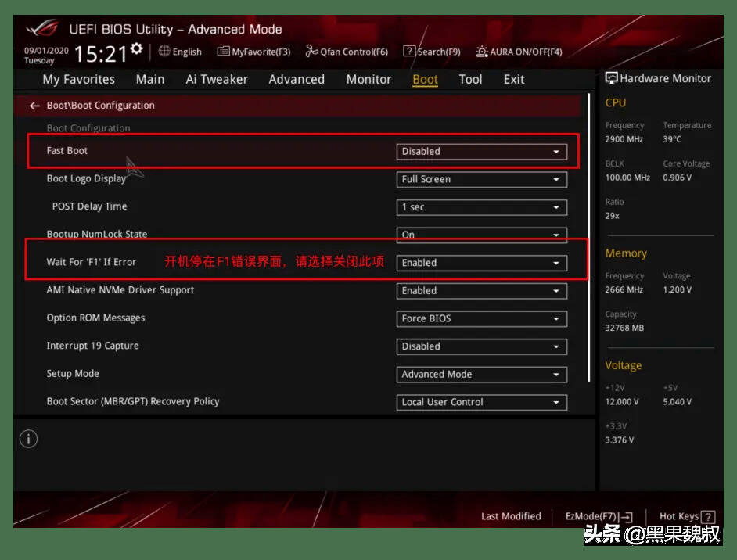The height and width of the screenshot is (560, 737).
Task: Open the Setup Mode dropdown
Action: click(x=482, y=375)
